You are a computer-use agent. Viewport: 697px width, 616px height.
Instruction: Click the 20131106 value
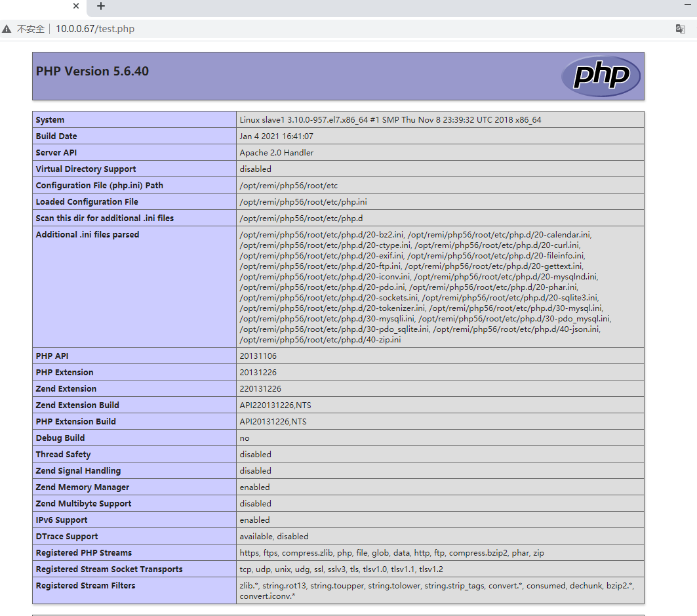(x=258, y=356)
